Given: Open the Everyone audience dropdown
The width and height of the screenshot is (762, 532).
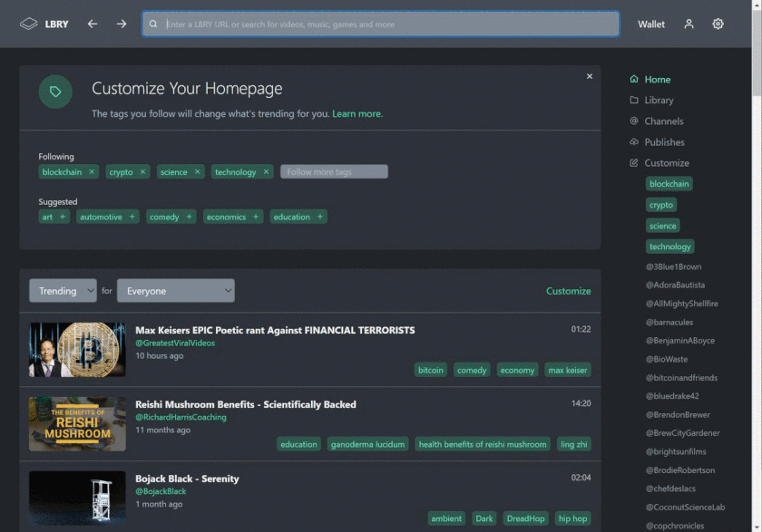Looking at the screenshot, I should pyautogui.click(x=175, y=291).
